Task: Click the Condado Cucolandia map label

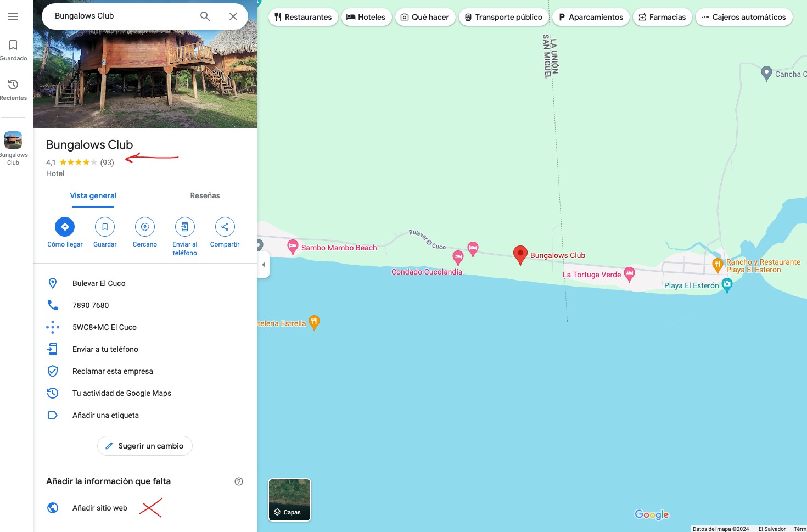Action: (x=427, y=272)
